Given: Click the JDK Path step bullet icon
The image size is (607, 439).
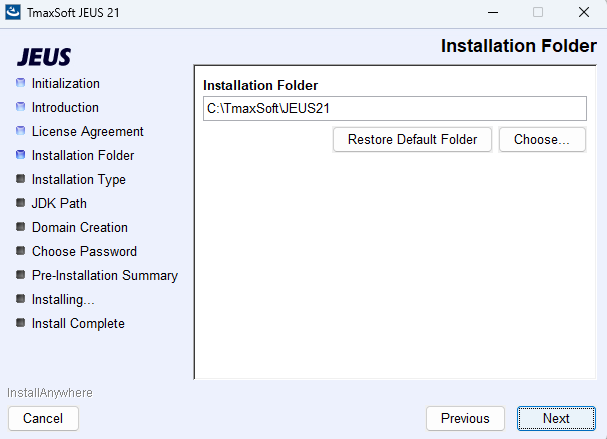Looking at the screenshot, I should [x=21, y=203].
